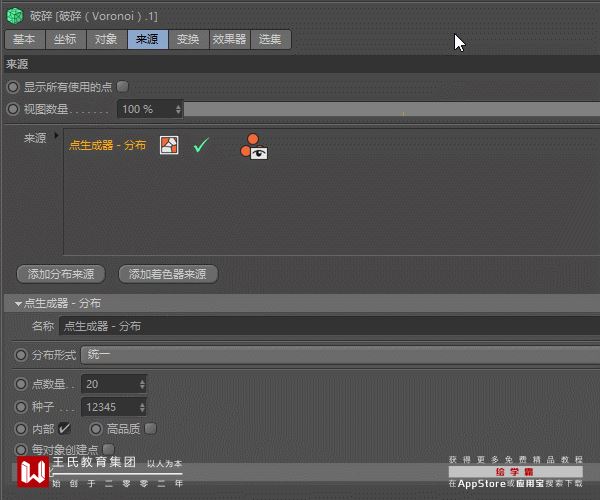The image size is (600, 500).
Task: Click the animation dot beside 高品质
Action: (x=96, y=429)
